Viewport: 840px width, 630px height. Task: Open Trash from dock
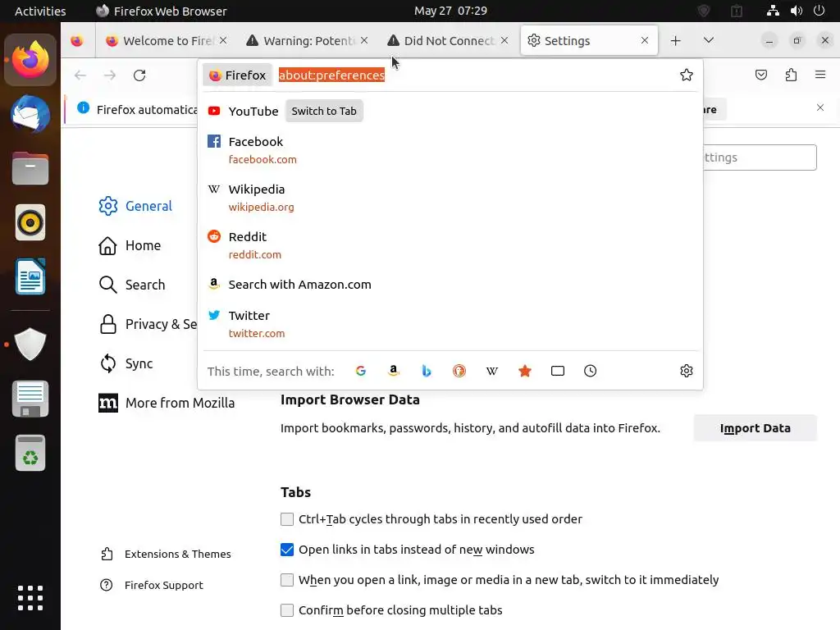pyautogui.click(x=30, y=453)
